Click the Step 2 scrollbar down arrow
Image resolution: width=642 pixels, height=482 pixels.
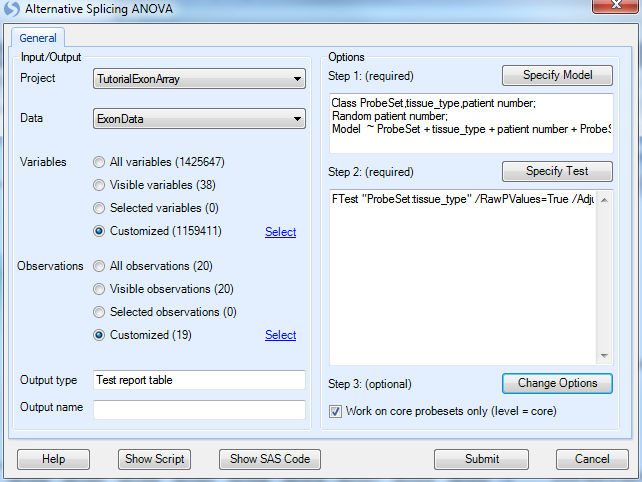click(604, 355)
